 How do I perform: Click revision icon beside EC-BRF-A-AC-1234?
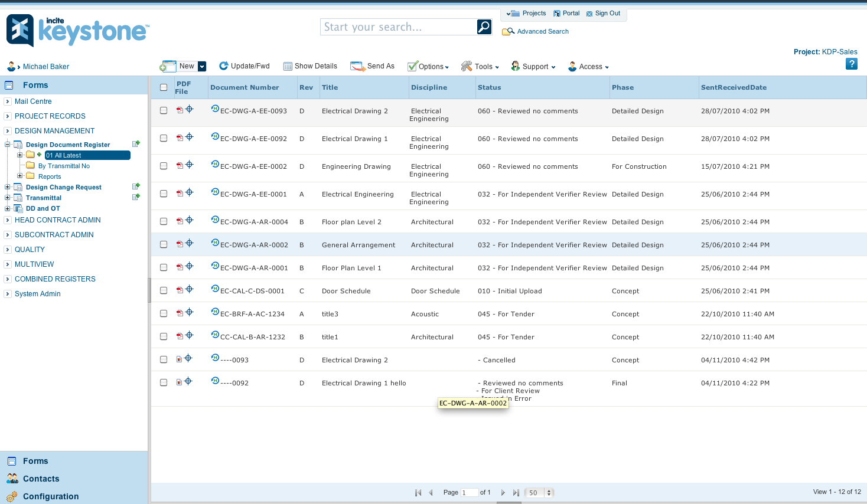(215, 312)
